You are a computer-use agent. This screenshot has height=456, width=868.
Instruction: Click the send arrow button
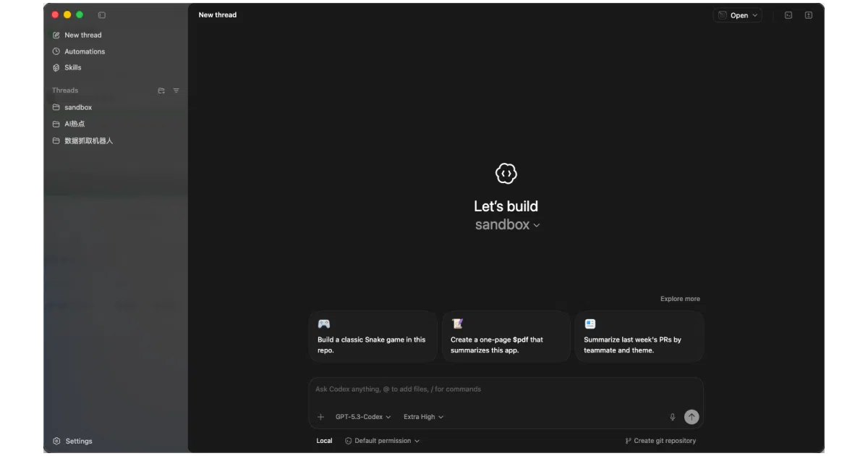tap(692, 417)
